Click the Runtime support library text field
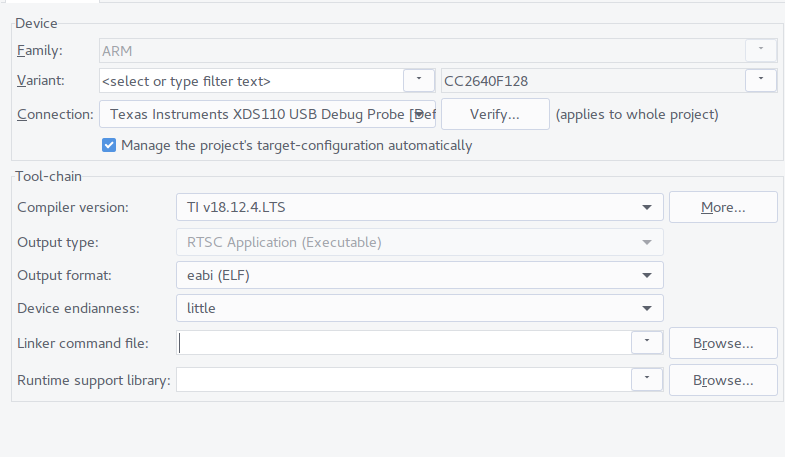Image resolution: width=785 pixels, height=457 pixels. [404, 380]
